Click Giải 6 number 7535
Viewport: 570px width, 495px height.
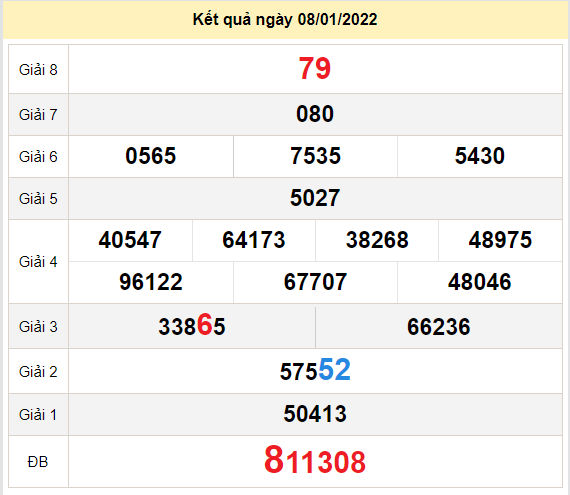pos(316,156)
